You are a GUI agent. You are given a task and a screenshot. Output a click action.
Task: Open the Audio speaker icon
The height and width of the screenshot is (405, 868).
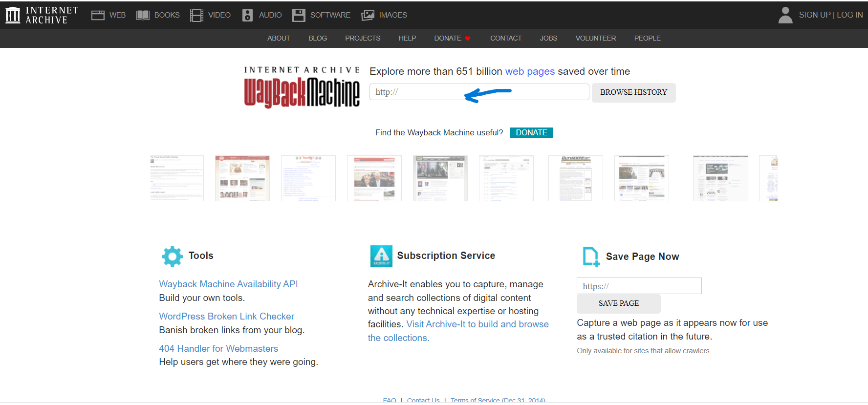click(248, 15)
